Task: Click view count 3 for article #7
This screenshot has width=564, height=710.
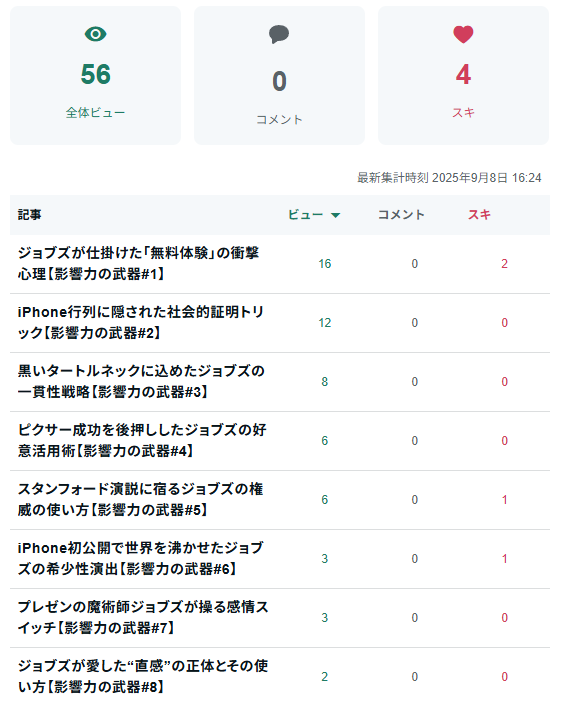Action: (x=325, y=618)
